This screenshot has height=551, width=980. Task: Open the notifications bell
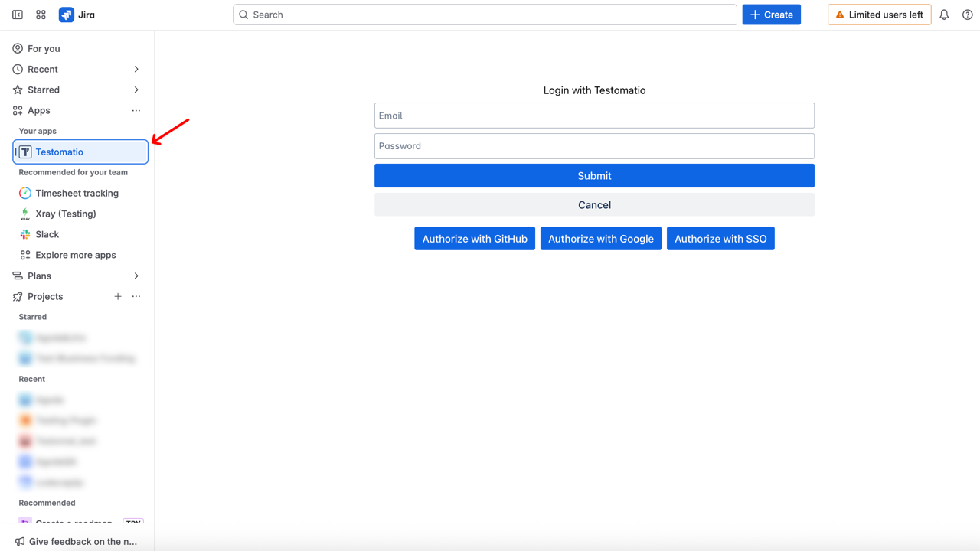coord(944,15)
